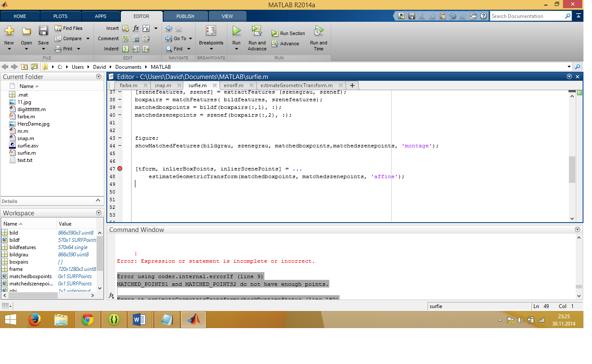Click the Run and Time icon
592x364 pixels.
(x=318, y=31)
